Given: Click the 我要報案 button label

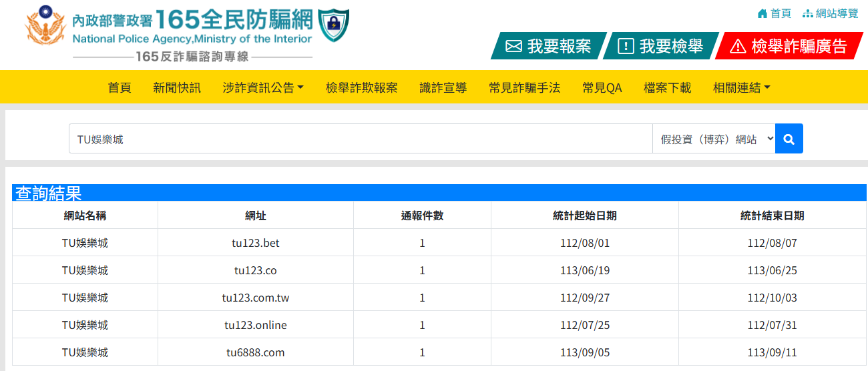Looking at the screenshot, I should [x=559, y=47].
